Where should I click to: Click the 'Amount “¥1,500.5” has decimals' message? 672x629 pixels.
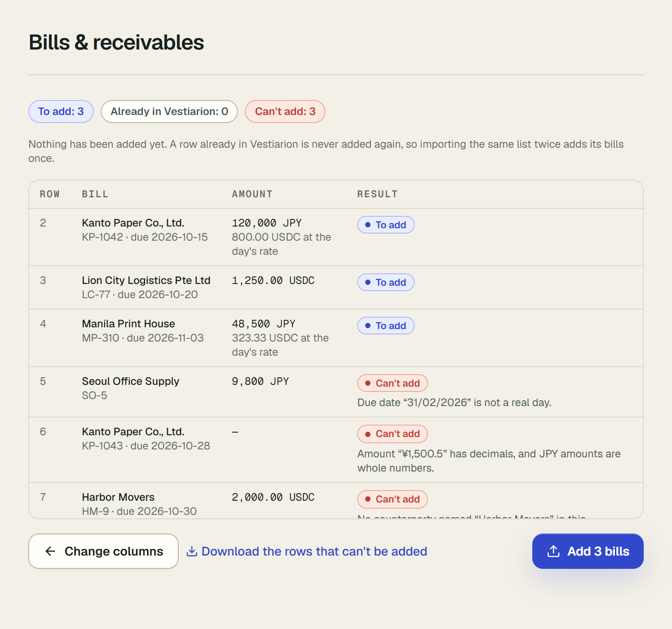pos(489,461)
